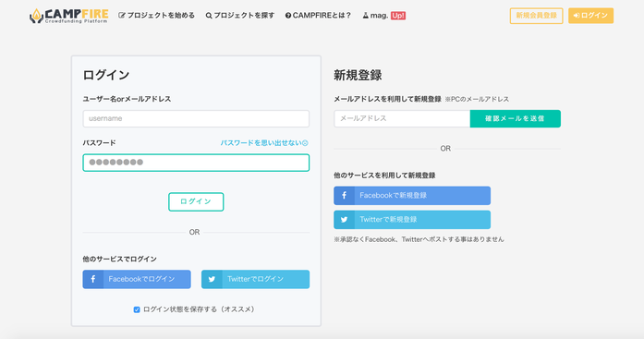This screenshot has height=339, width=644.
Task: Click the Facebook icon on login button
Action: click(93, 279)
